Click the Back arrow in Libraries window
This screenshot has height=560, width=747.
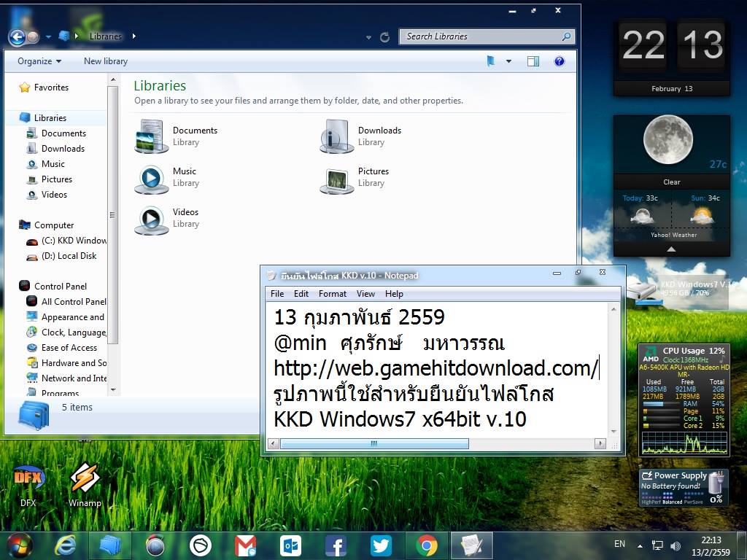click(x=17, y=36)
